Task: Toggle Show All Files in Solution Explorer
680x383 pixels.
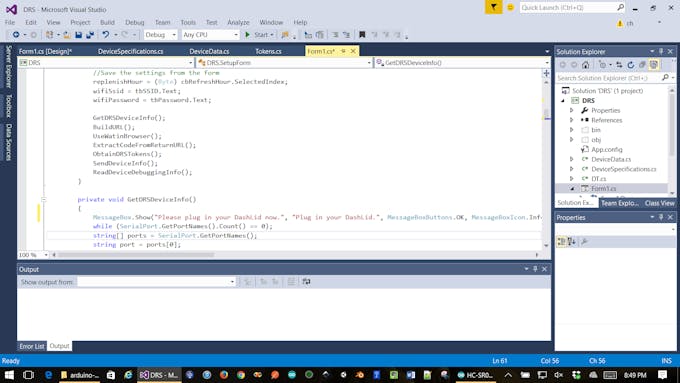Action: point(654,65)
